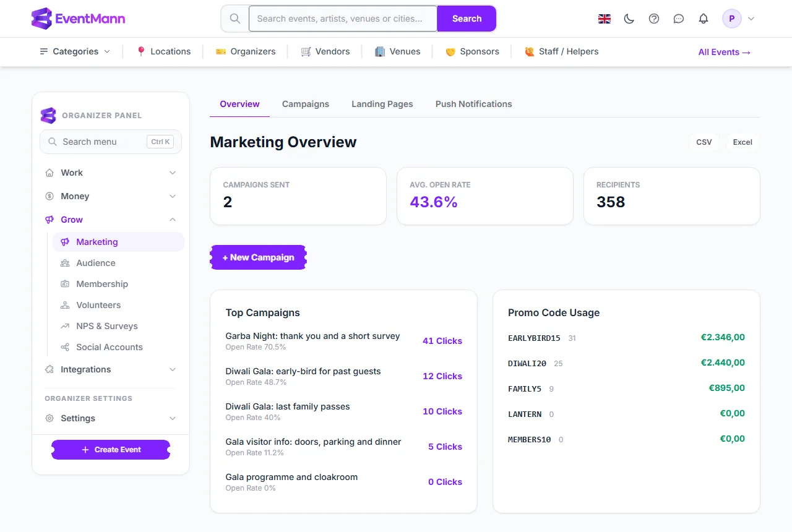Expand the user account chevron
This screenshot has height=532, width=792.
751,19
